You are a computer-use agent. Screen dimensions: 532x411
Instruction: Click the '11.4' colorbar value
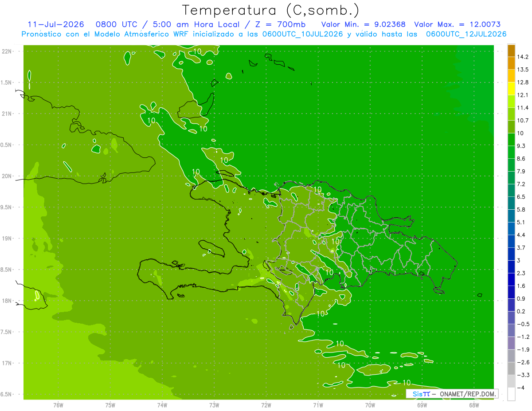pyautogui.click(x=523, y=108)
